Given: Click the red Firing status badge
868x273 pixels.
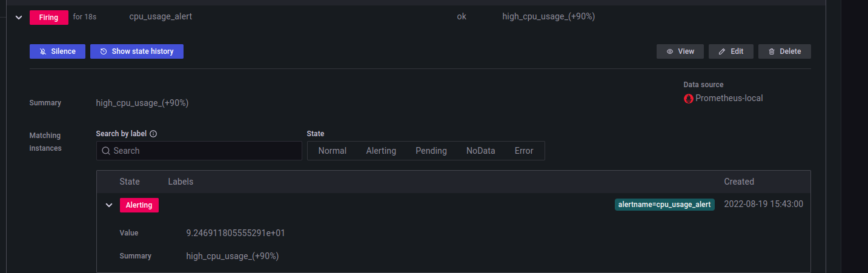Looking at the screenshot, I should [x=49, y=18].
